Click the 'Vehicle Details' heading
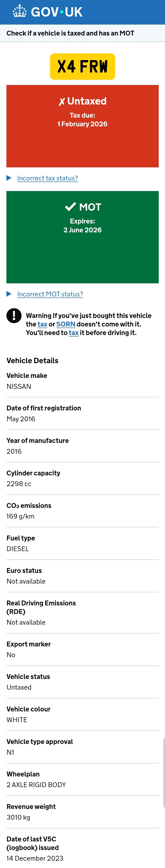 point(32,361)
